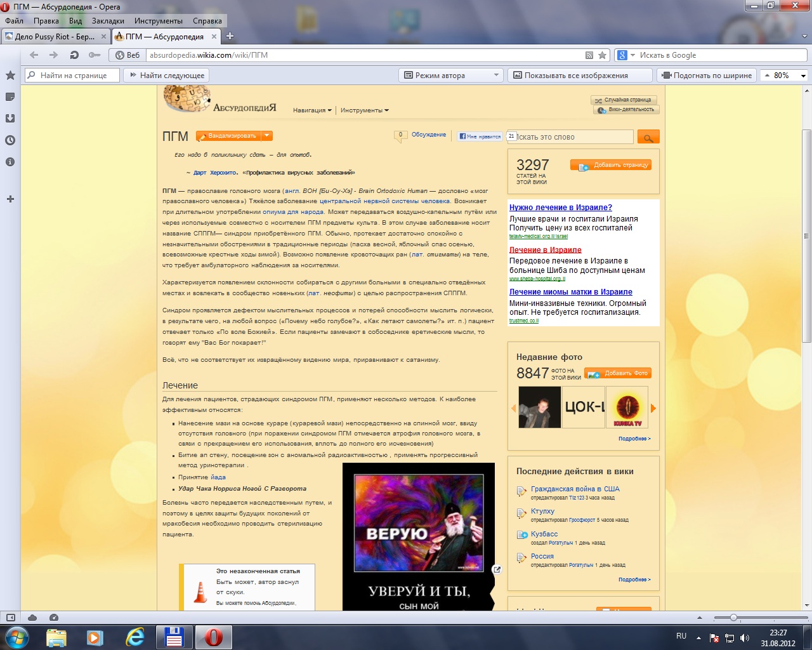The width and height of the screenshot is (812, 650).
Task: Switch to 'Дело Pussy Riot' tab
Action: click(55, 37)
